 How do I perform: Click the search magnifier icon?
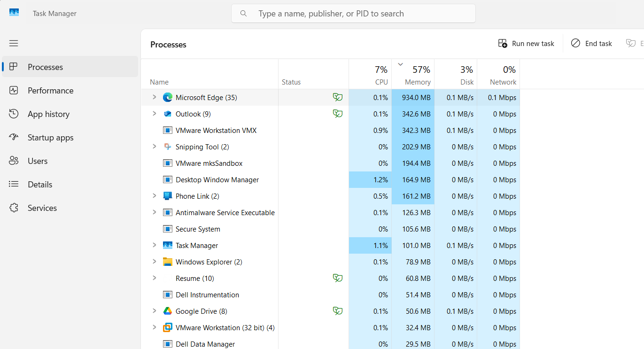[x=243, y=14]
